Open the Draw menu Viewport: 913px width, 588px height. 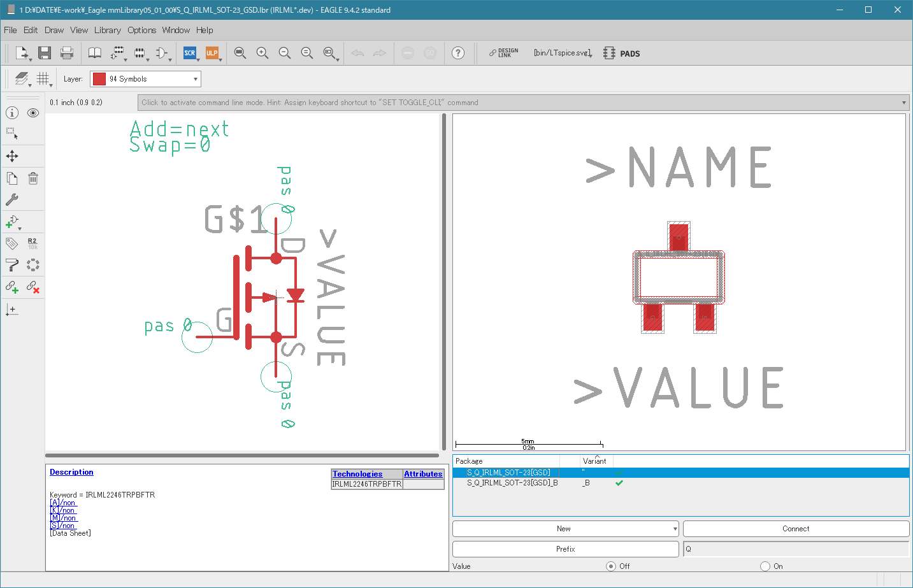tap(54, 30)
